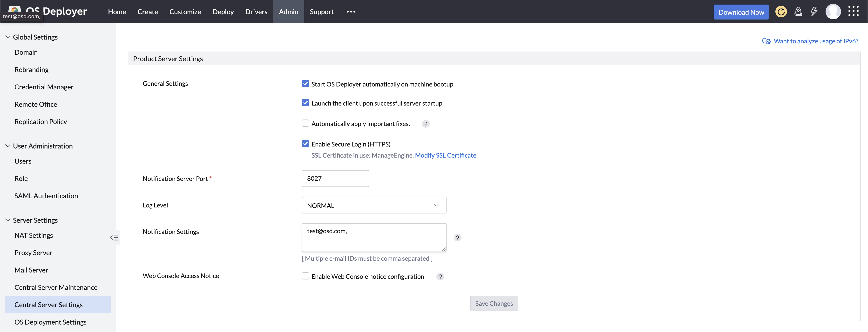Screen dimensions: 868x332
Task: Collapse the left navigation sidebar
Action: pos(114,237)
